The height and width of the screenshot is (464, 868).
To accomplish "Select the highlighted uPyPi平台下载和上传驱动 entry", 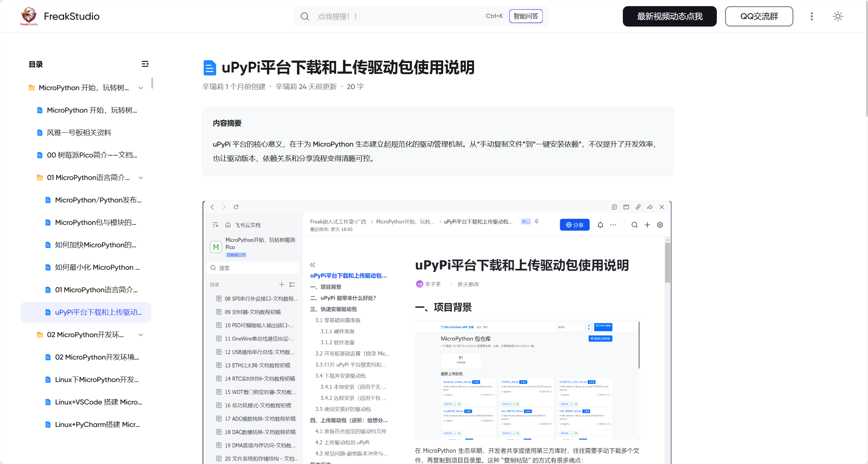I will click(x=86, y=312).
